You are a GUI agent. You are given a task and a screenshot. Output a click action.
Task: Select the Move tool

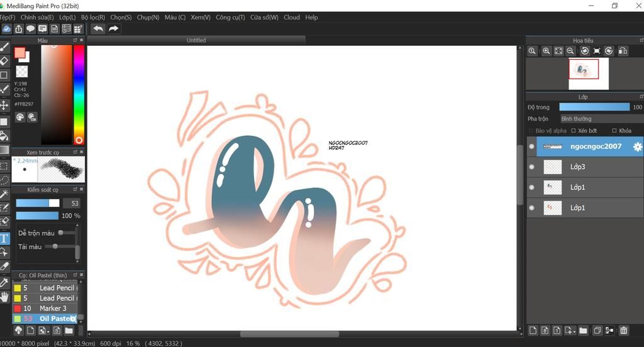pos(4,105)
